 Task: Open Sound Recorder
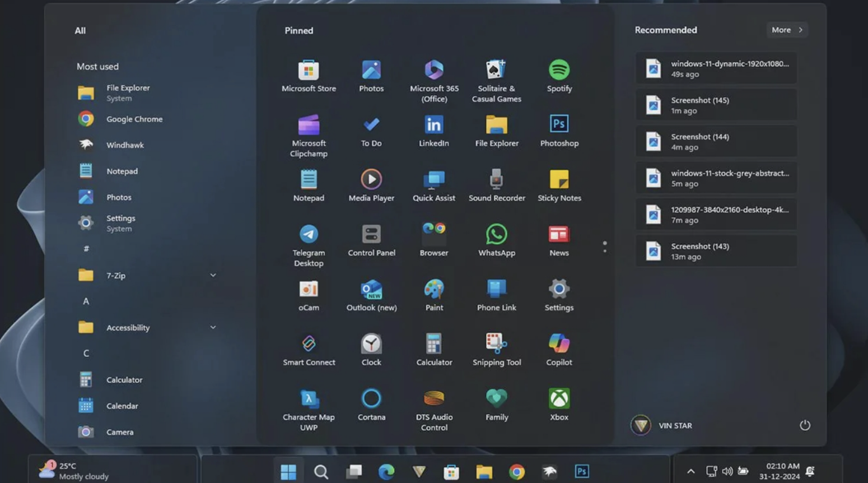[497, 186]
